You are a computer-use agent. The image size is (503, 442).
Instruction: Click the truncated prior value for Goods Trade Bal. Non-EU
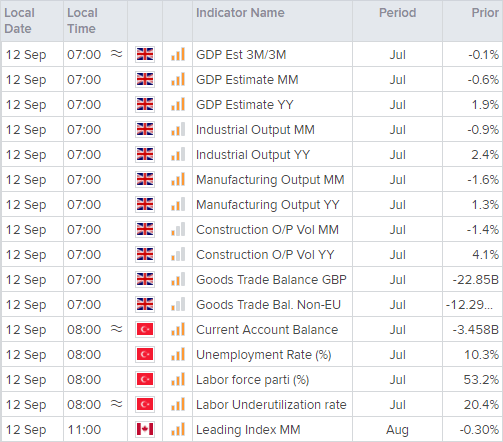tap(469, 305)
